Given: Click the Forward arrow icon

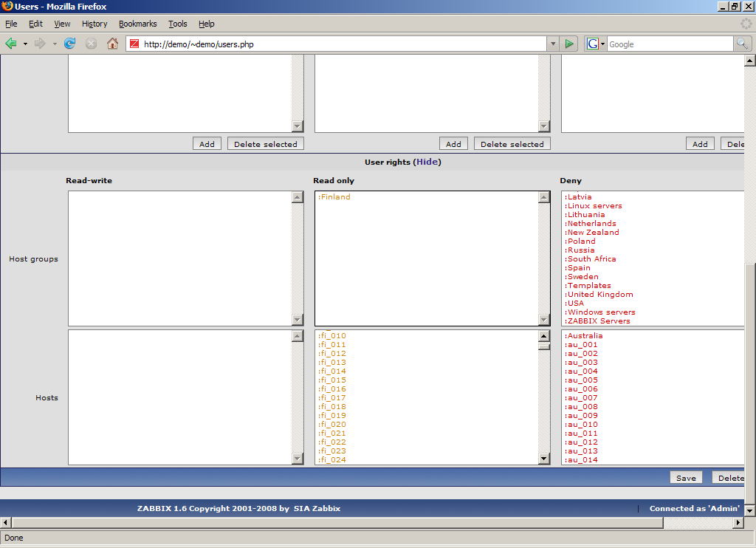Looking at the screenshot, I should coord(40,44).
